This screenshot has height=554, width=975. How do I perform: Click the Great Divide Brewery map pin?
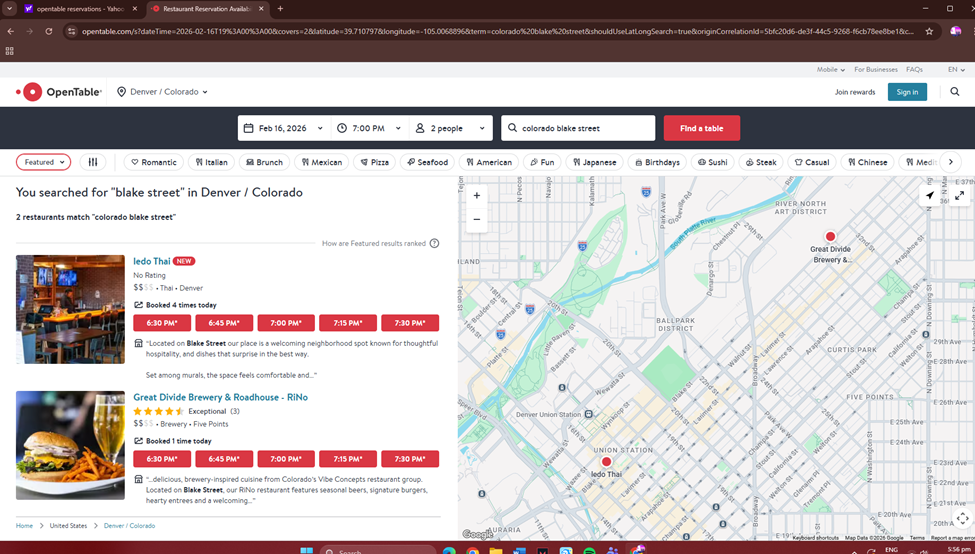tap(829, 236)
